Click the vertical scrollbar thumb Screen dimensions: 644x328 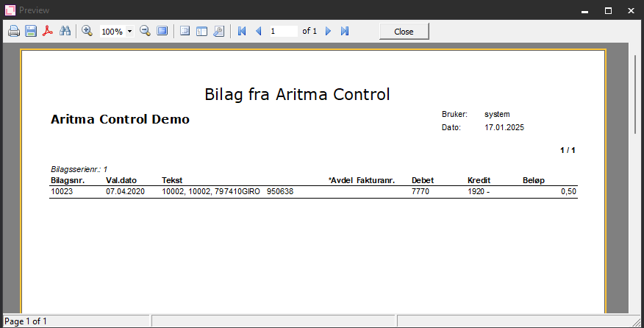pos(636,93)
